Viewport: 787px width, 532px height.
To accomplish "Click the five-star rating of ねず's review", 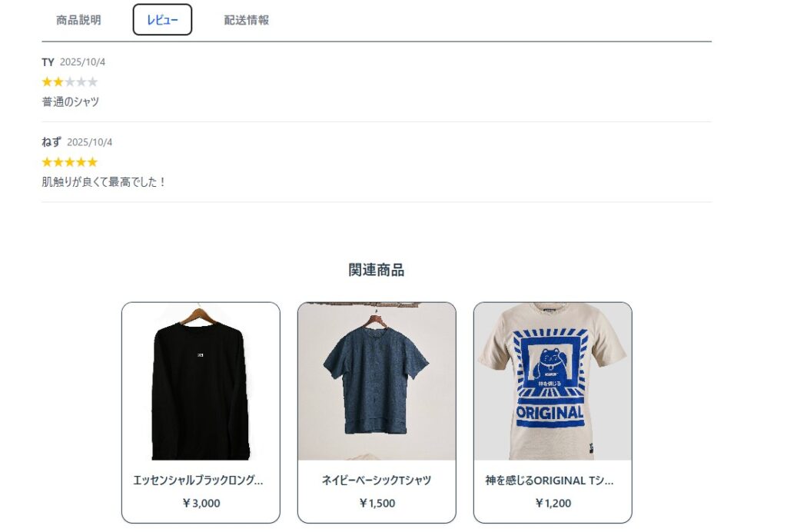I will pyautogui.click(x=70, y=162).
